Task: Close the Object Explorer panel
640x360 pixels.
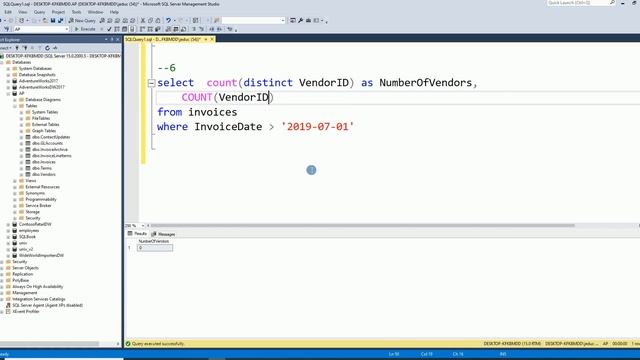Action: (x=118, y=40)
